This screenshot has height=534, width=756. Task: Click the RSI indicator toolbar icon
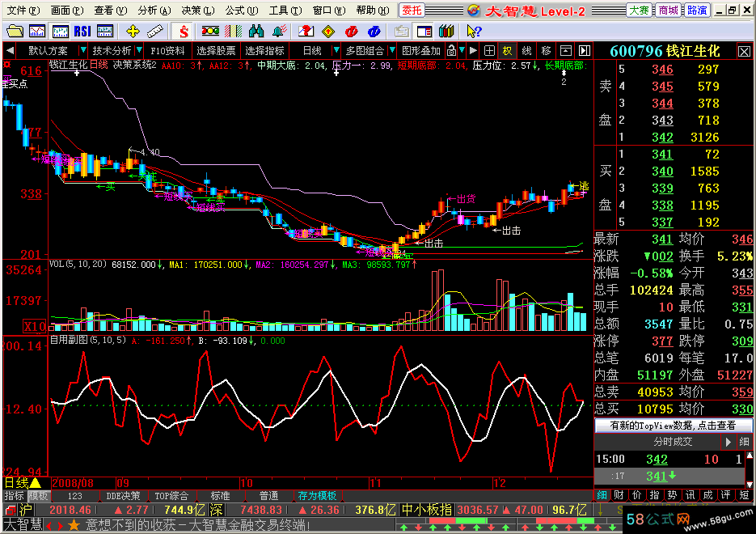point(82,32)
